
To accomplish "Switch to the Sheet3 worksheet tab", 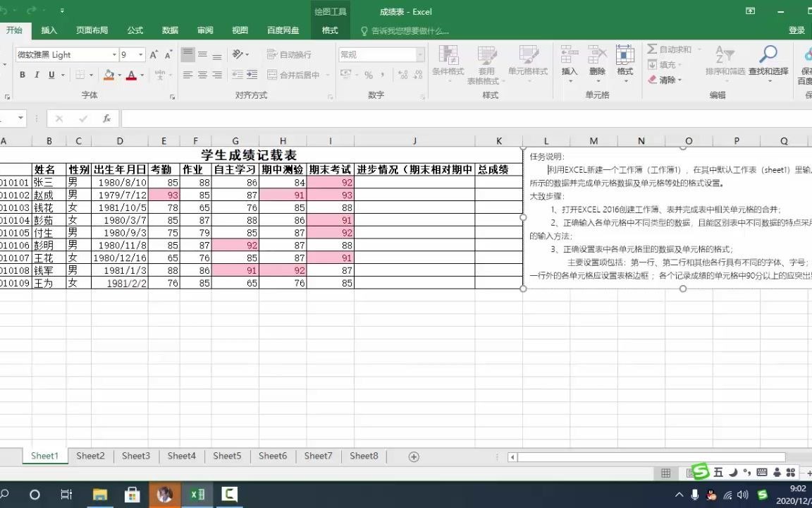I will tap(135, 456).
